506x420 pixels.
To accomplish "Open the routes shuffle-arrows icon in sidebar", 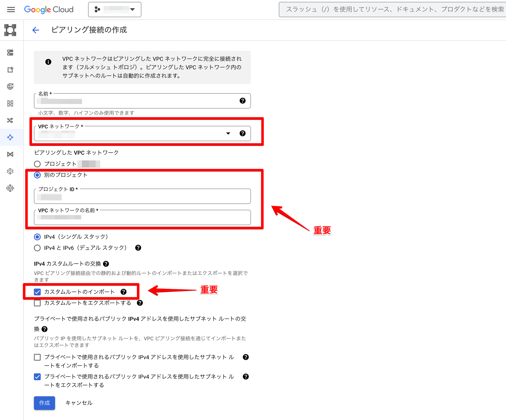I will [10, 120].
